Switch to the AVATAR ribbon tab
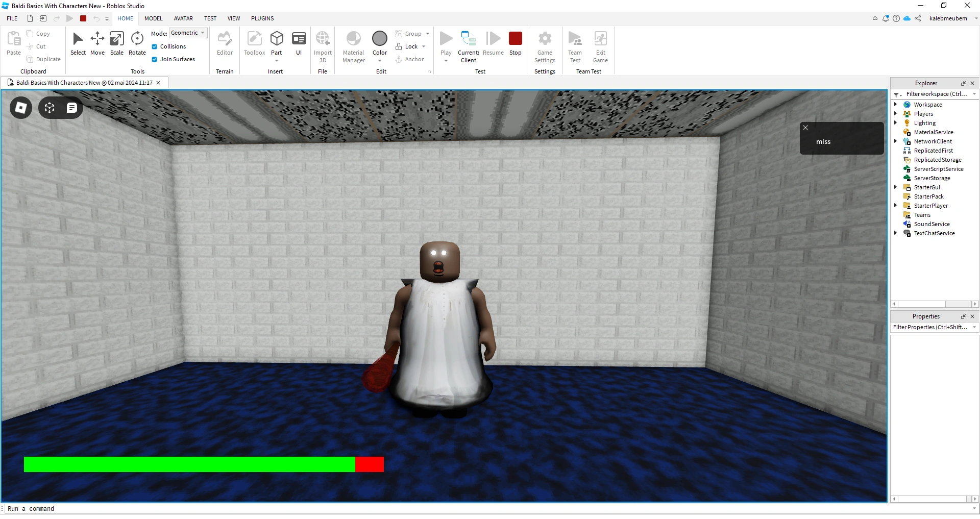 [x=183, y=18]
